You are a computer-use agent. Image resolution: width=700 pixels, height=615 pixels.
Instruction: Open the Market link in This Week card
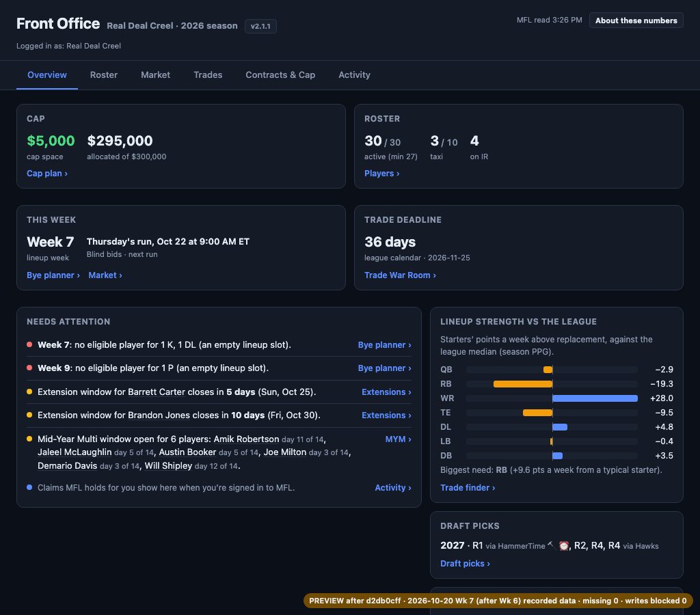tap(105, 275)
